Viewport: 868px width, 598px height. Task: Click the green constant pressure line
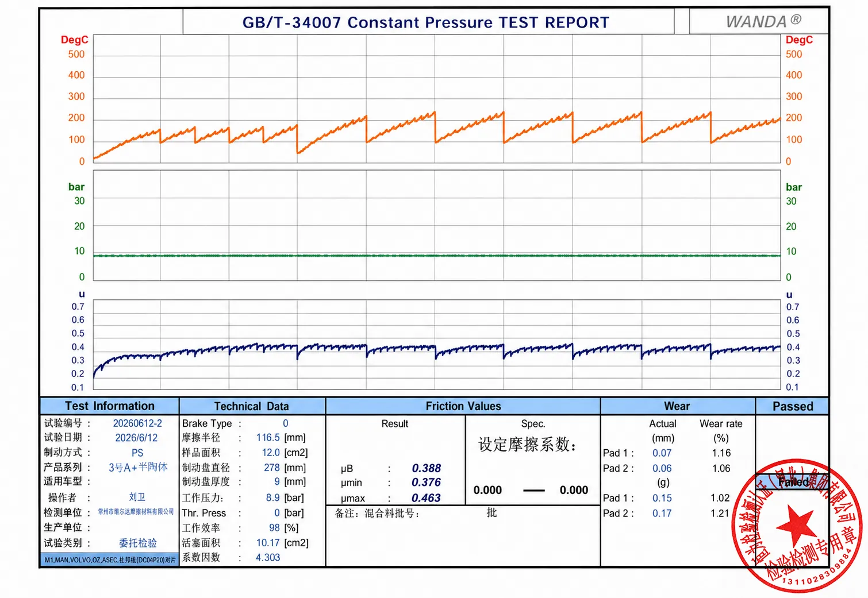(437, 256)
